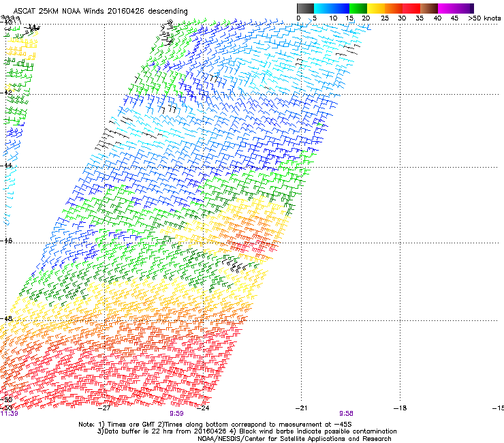The height and width of the screenshot is (443, 504).
Task: Click the orange 25-30 knots legend color
Action: pyautogui.click(x=394, y=8)
